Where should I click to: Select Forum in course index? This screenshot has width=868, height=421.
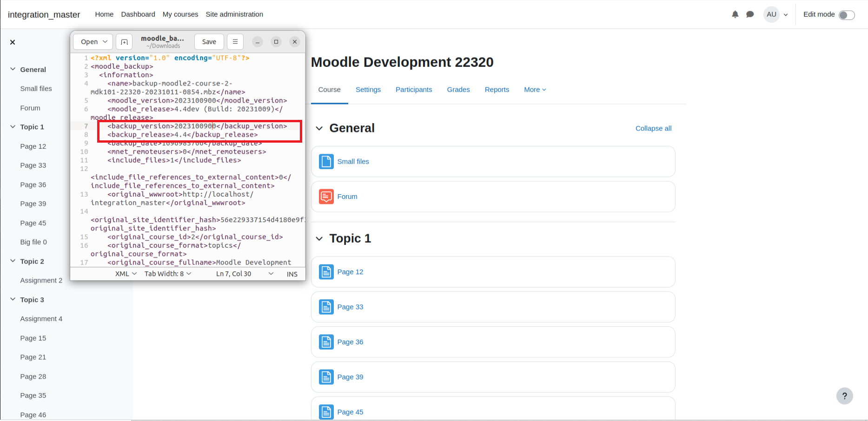tap(30, 108)
